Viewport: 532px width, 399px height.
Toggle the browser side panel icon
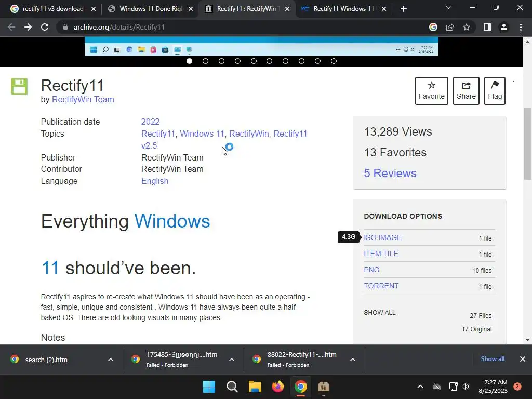click(x=487, y=27)
